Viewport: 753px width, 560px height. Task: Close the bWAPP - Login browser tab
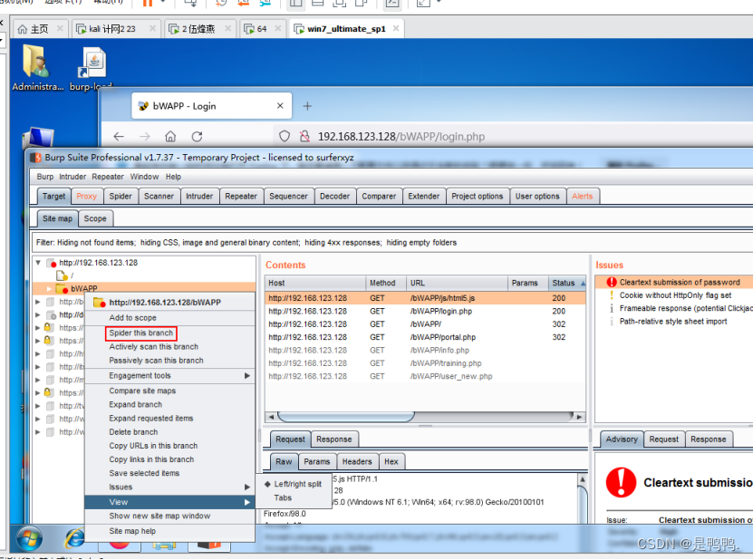280,106
